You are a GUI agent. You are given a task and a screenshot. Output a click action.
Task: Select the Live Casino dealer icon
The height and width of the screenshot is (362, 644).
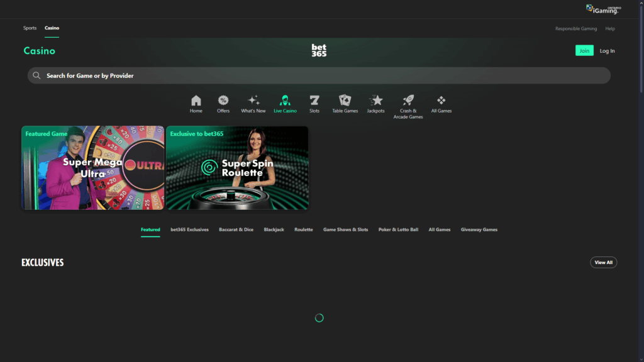pos(285,101)
